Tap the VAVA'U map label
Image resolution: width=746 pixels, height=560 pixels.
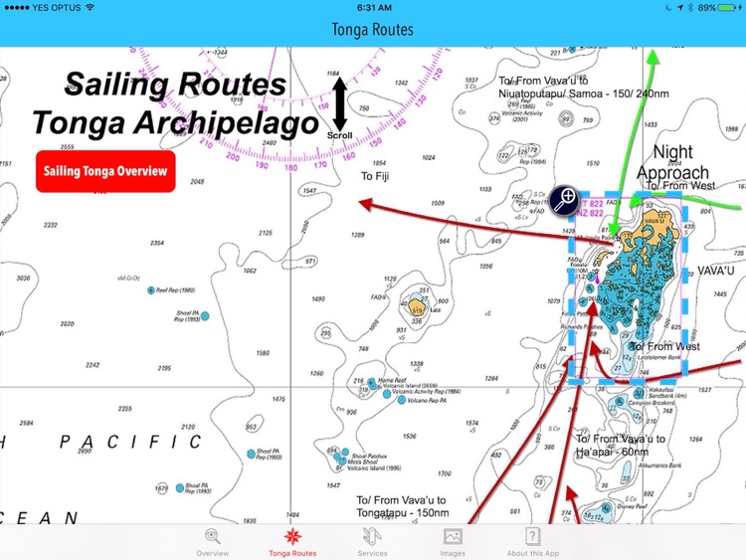[x=715, y=271]
